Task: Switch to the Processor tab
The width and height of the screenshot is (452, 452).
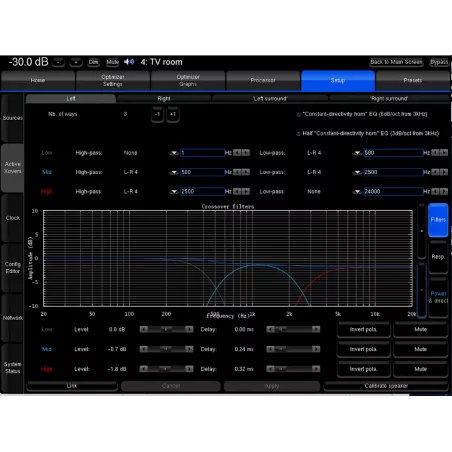Action: (x=263, y=80)
